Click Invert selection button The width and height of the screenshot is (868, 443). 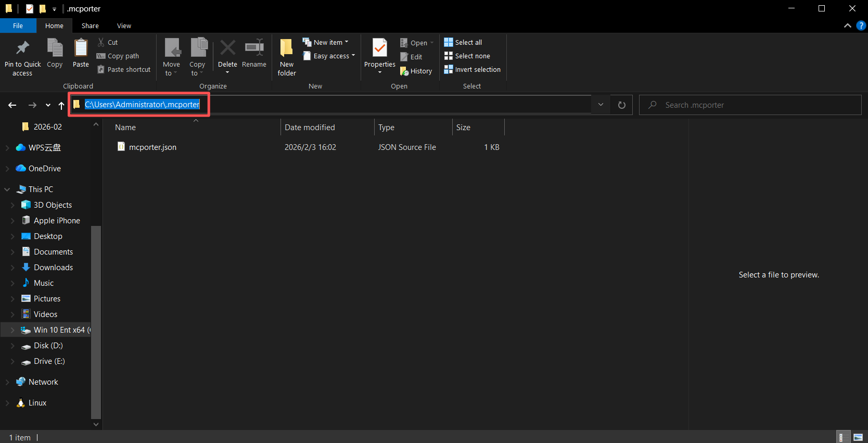coord(472,69)
